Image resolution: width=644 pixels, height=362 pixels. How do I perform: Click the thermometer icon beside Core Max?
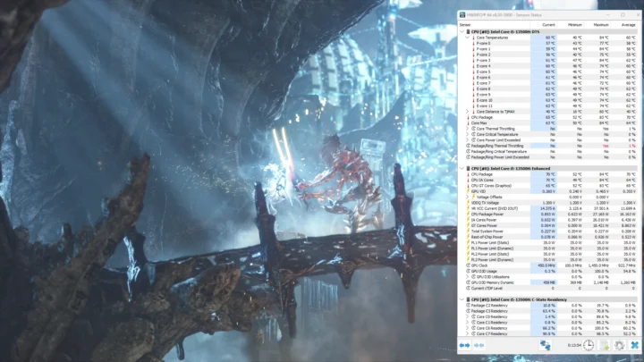pos(468,122)
